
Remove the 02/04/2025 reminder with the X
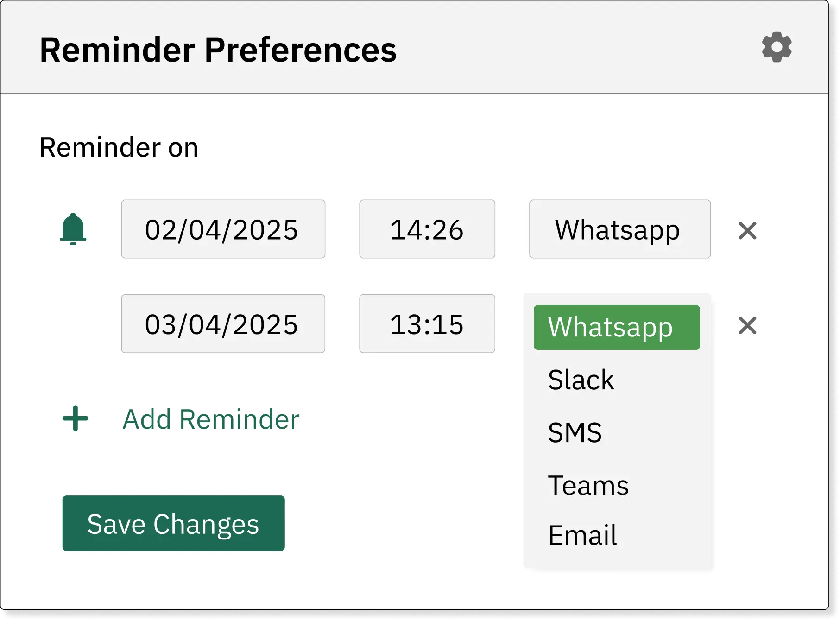point(746,230)
